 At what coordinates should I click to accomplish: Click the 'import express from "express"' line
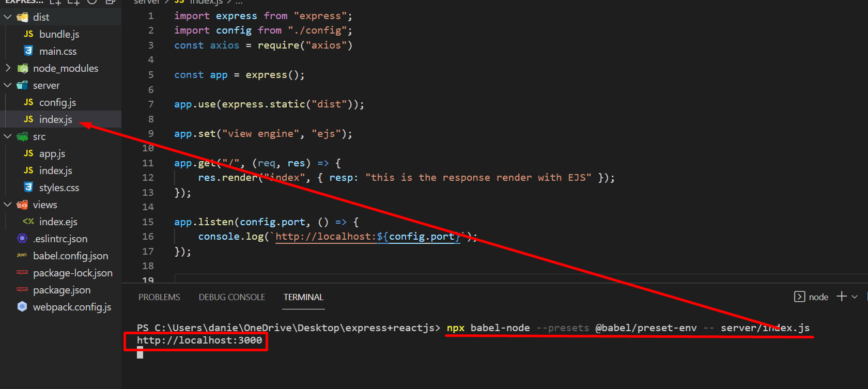(263, 16)
